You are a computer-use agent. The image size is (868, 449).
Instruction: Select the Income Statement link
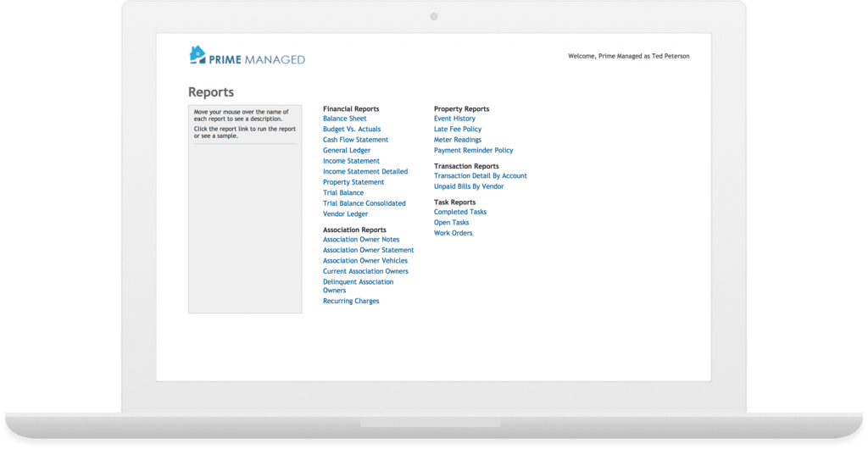[x=352, y=161]
